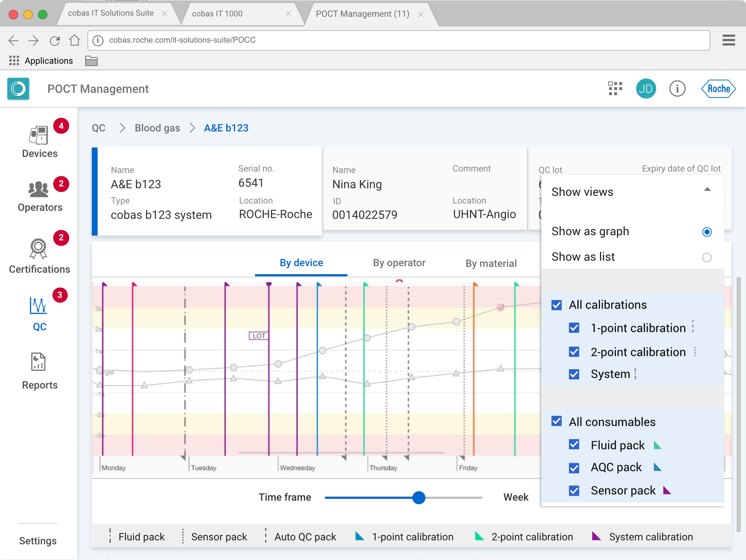Image resolution: width=746 pixels, height=560 pixels.
Task: Collapse the Show views dropdown
Action: coord(707,190)
